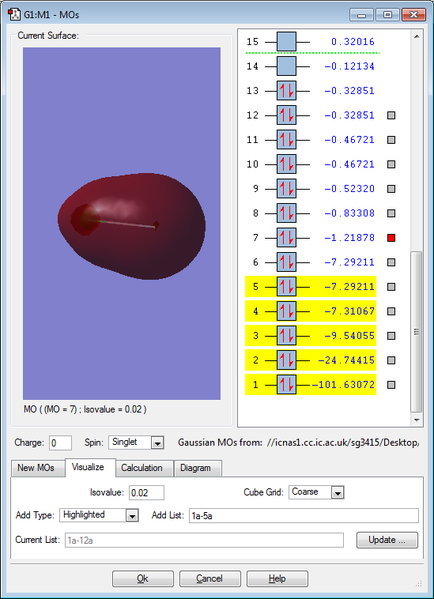The width and height of the screenshot is (434, 599).
Task: Select the orbital energy -1.21878
Action: (350, 238)
